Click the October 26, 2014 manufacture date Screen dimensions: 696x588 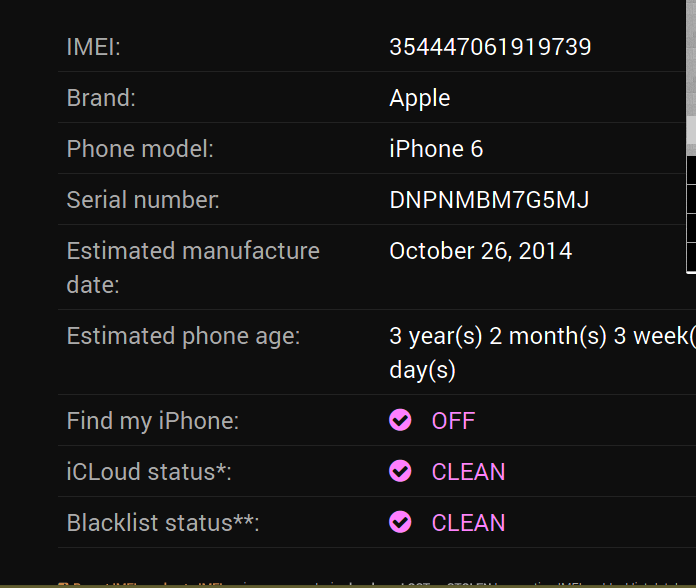[480, 251]
